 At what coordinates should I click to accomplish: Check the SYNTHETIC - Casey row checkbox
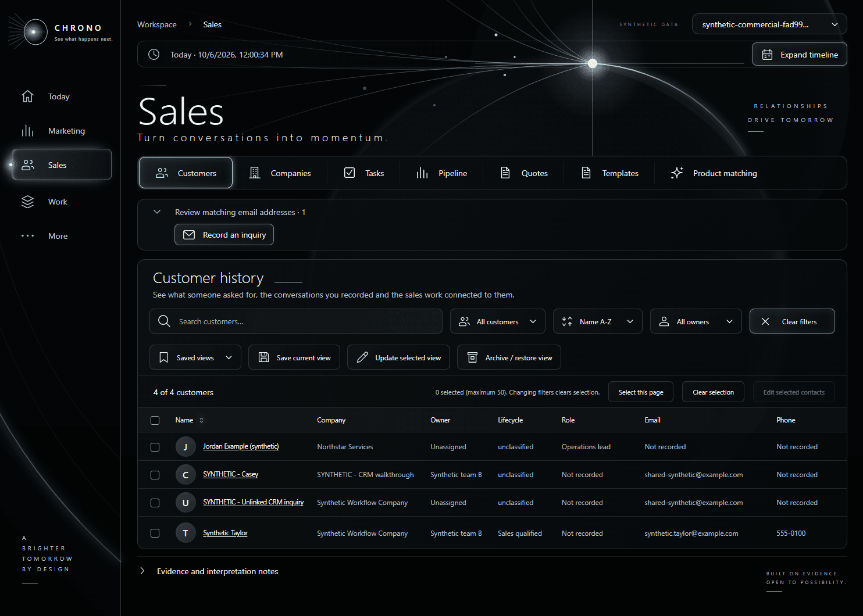(x=155, y=475)
